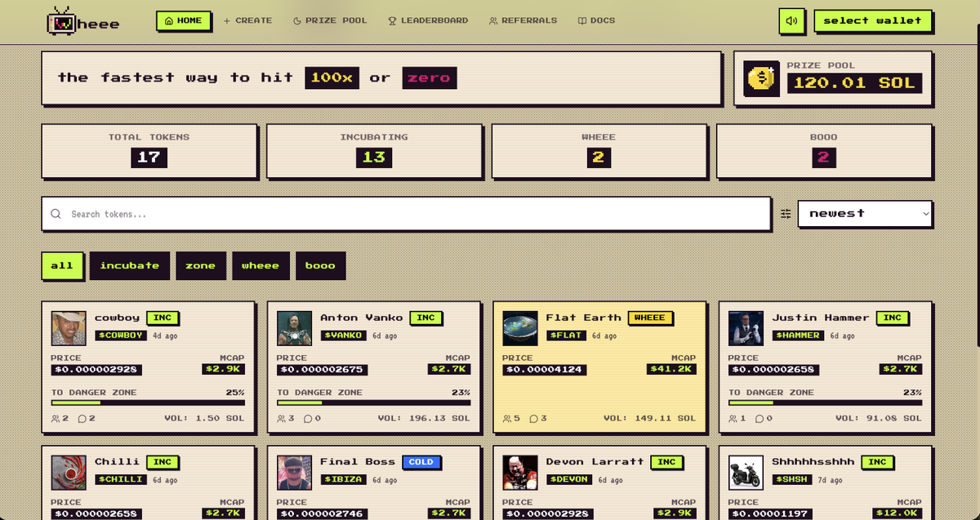Select the incubate filter

click(x=129, y=265)
